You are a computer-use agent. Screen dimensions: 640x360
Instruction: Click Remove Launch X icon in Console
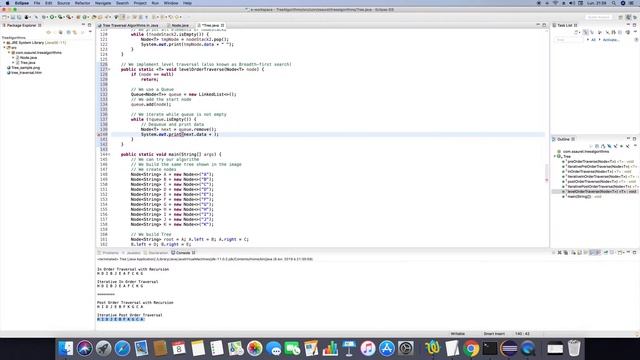[560, 253]
